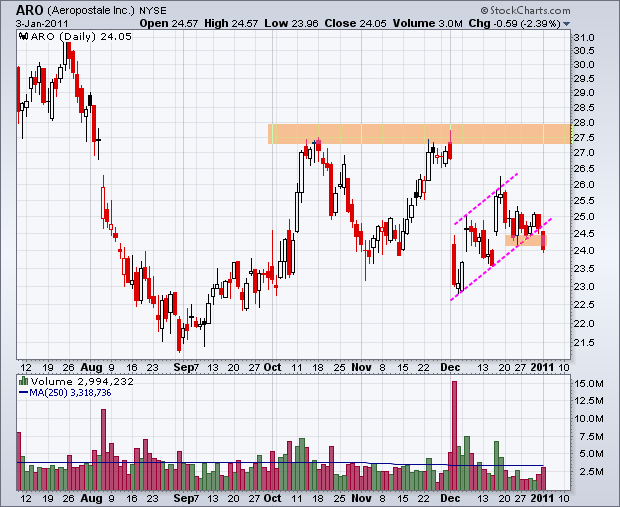Select the ARO ticker symbol in the title
Screen dimensions: 620x507
click(x=30, y=9)
